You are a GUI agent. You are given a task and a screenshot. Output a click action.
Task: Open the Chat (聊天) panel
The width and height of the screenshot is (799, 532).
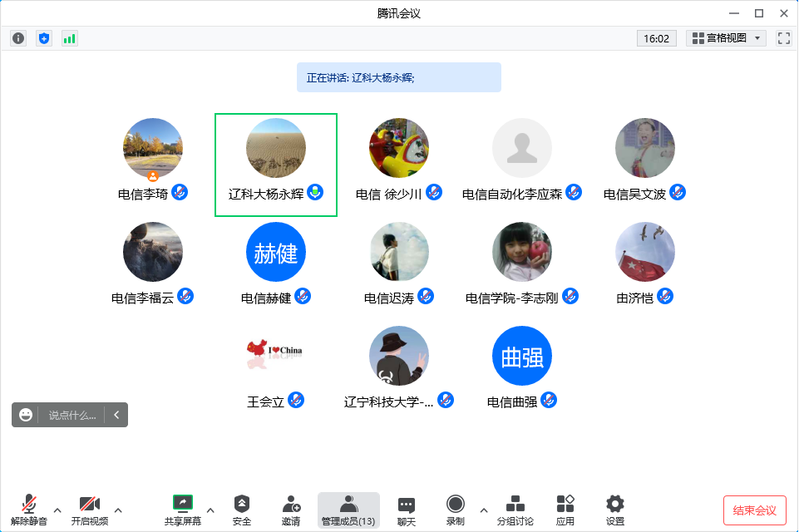coord(406,510)
